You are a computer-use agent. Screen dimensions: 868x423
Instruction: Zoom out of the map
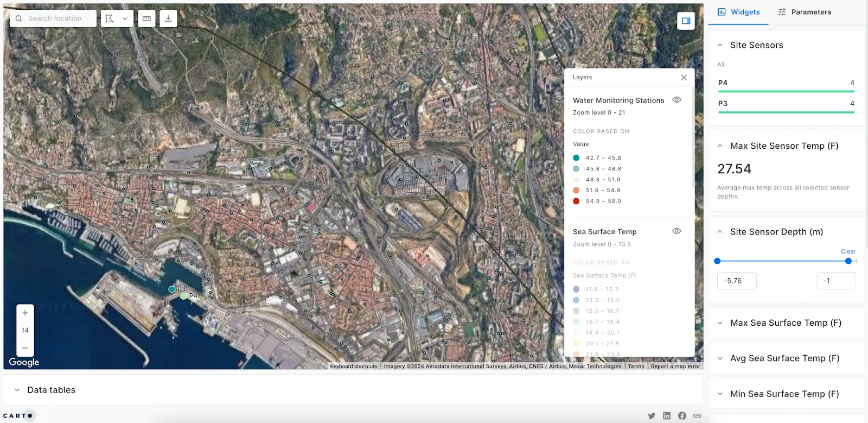25,348
